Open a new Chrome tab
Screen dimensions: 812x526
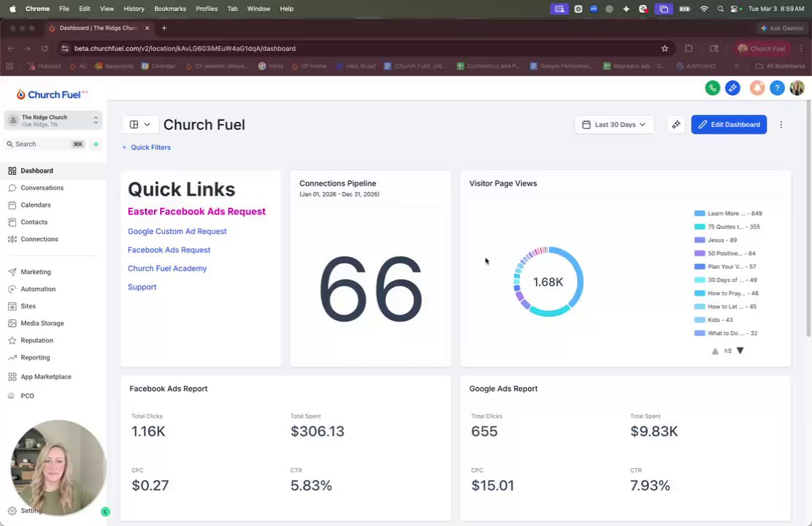pos(164,28)
